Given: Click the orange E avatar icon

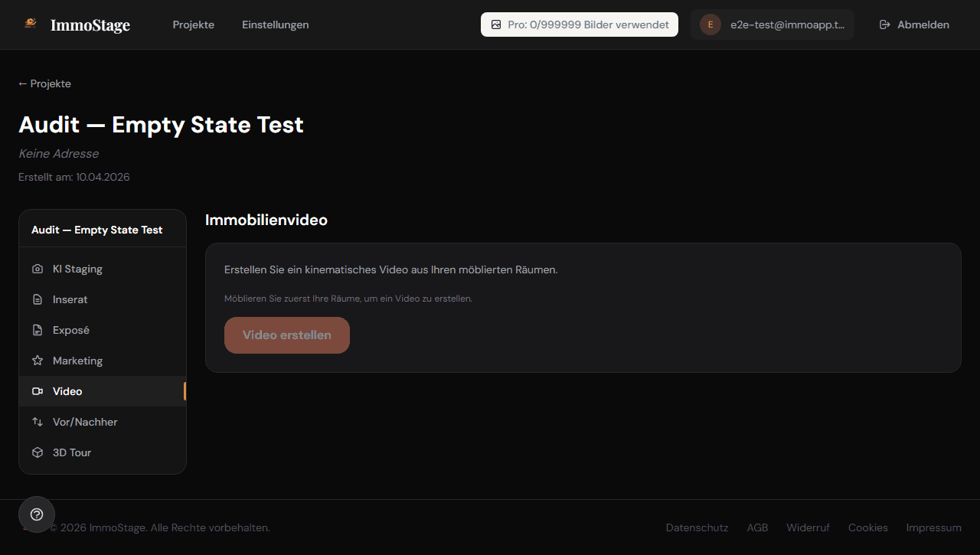Looking at the screenshot, I should point(710,24).
